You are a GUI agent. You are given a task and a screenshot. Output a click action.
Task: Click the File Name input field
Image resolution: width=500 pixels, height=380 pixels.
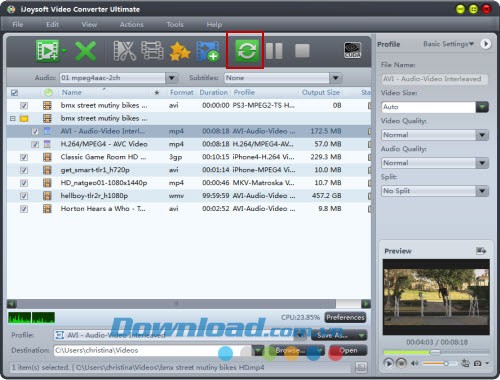pos(435,79)
